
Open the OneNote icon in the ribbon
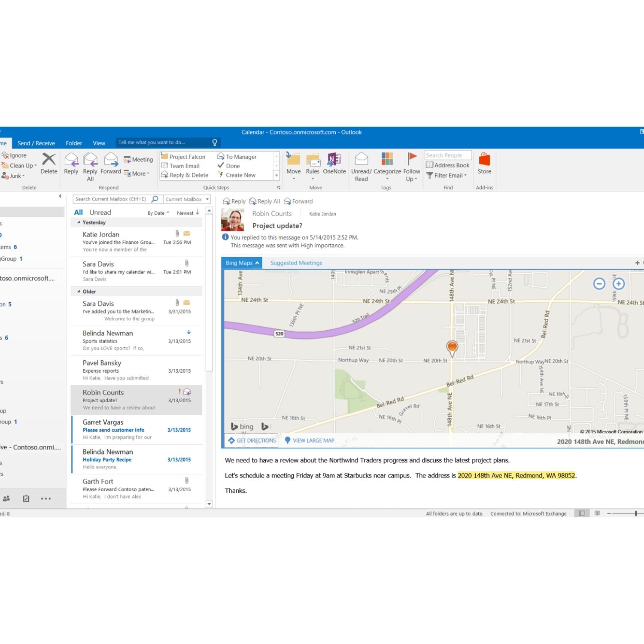click(334, 160)
